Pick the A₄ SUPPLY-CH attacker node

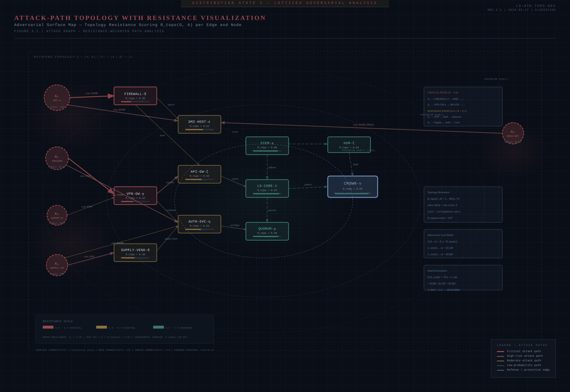click(57, 265)
